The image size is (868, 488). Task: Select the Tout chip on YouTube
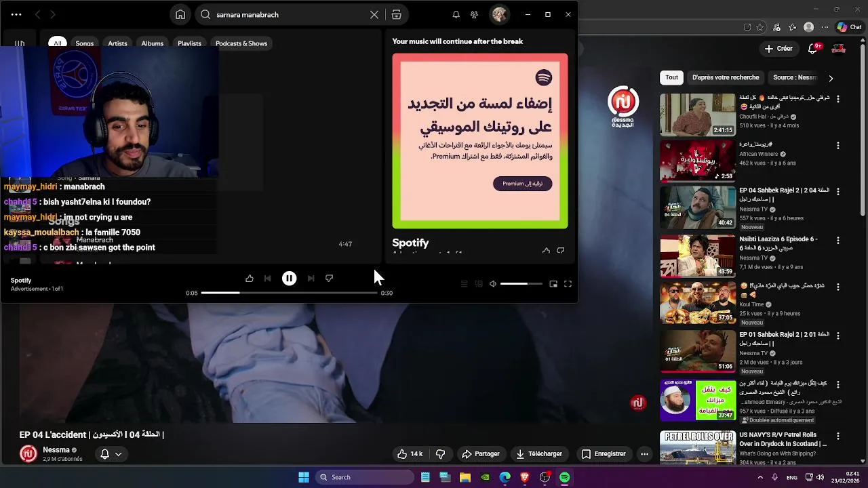pos(671,77)
